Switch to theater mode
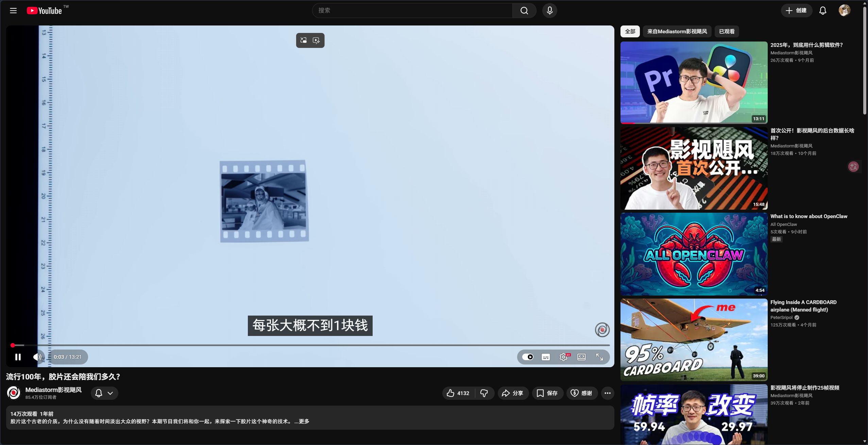This screenshot has width=868, height=445. coord(582,357)
